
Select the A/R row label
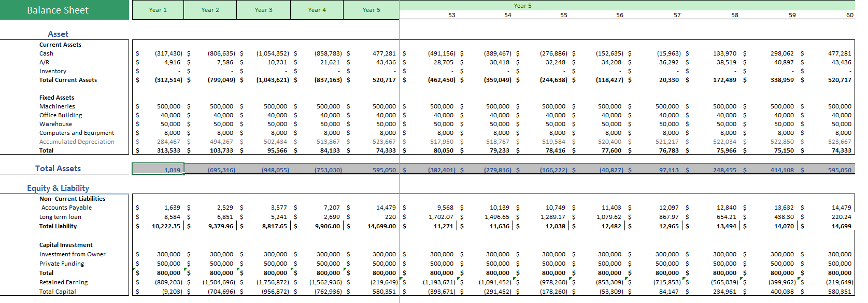coord(45,62)
